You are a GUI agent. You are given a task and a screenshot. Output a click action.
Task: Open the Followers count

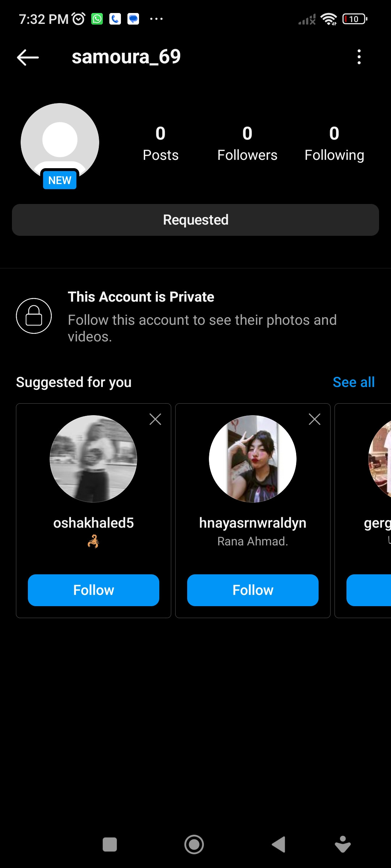click(x=247, y=144)
